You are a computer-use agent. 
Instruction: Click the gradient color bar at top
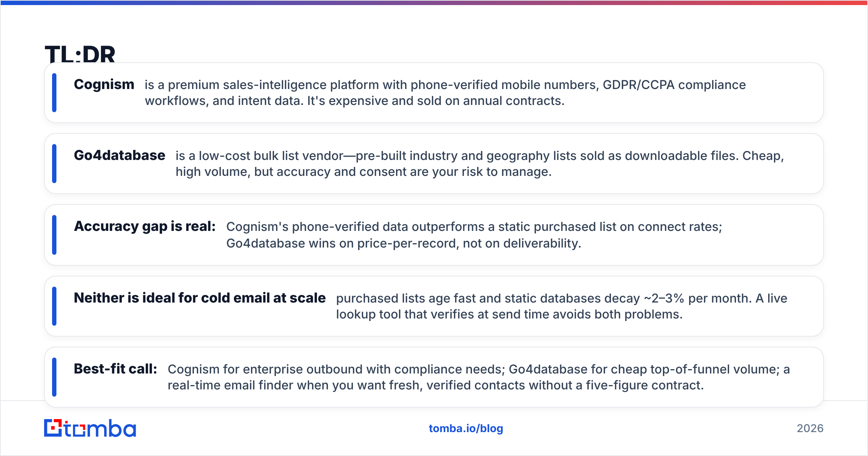pos(434,3)
